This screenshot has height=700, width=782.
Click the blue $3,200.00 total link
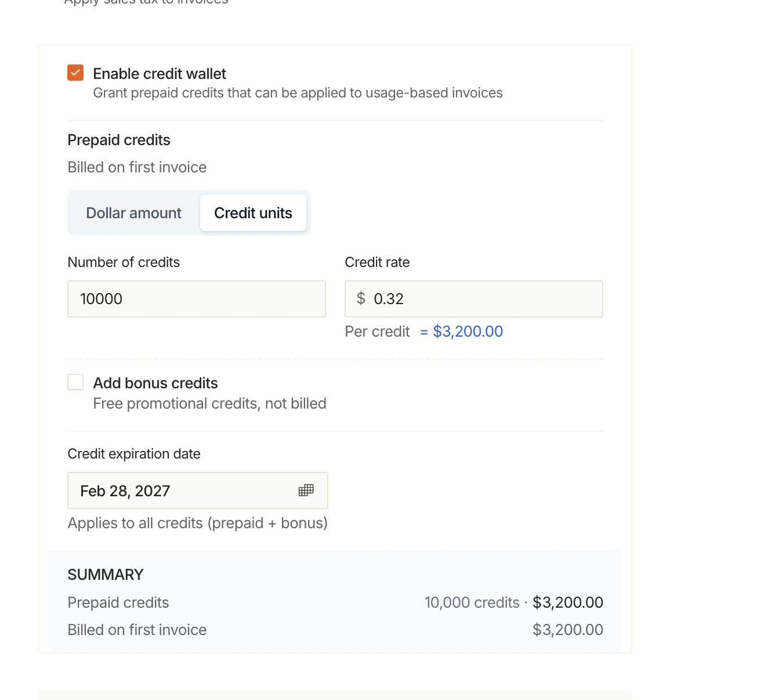click(468, 331)
